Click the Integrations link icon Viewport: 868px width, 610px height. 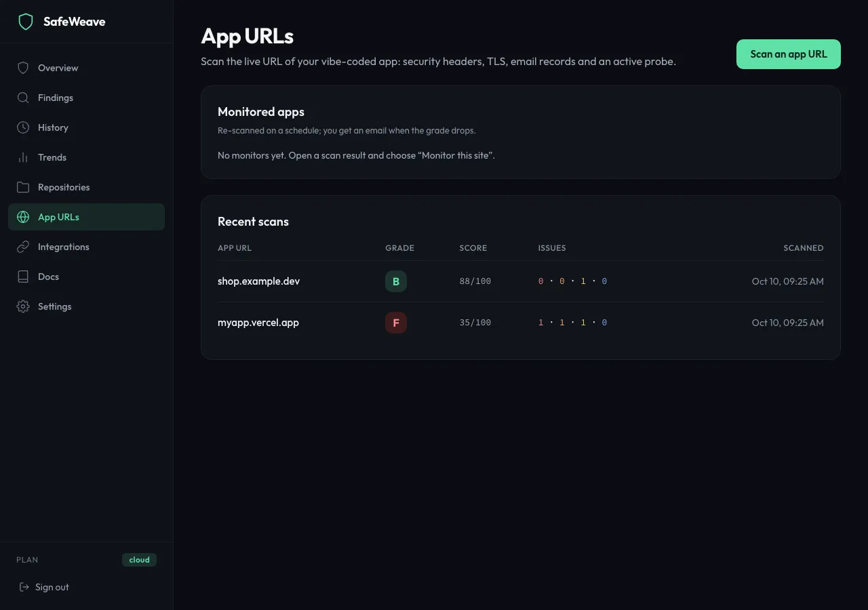pos(23,247)
